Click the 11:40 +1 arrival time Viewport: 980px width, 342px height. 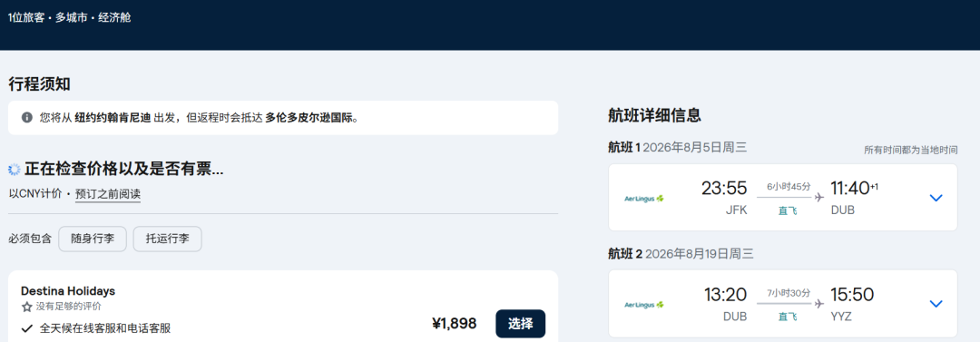tap(855, 188)
